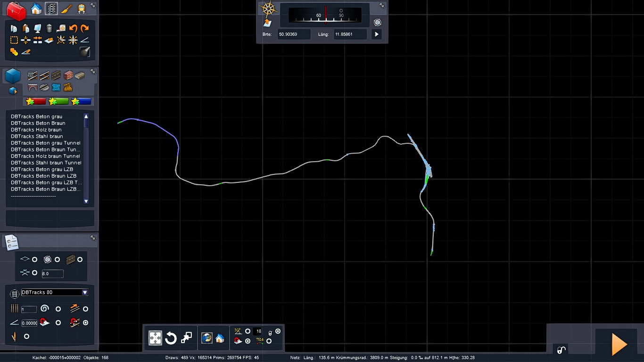The height and width of the screenshot is (362, 644).
Task: Click the 8.0 value input field
Action: (x=52, y=273)
